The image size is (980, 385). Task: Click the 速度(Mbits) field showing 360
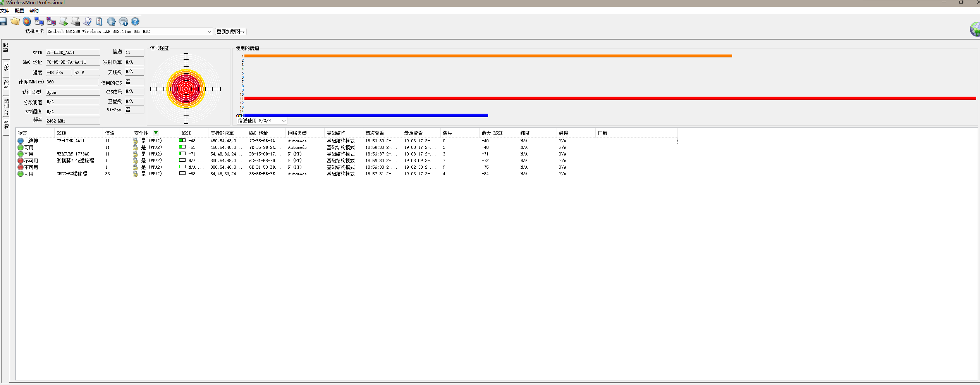pyautogui.click(x=73, y=82)
